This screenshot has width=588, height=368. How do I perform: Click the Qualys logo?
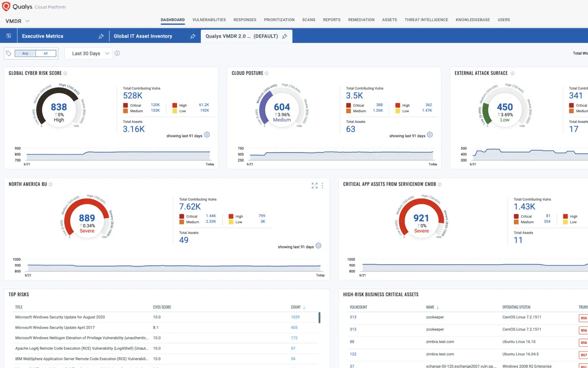pyautogui.click(x=6, y=6)
